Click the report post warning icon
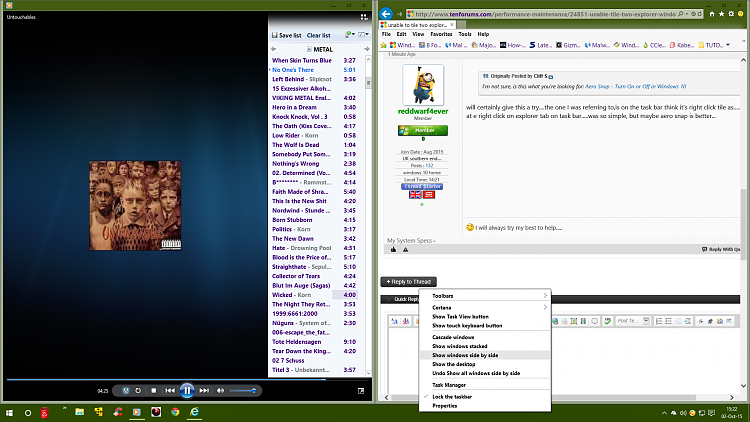750x422 pixels. tap(406, 249)
